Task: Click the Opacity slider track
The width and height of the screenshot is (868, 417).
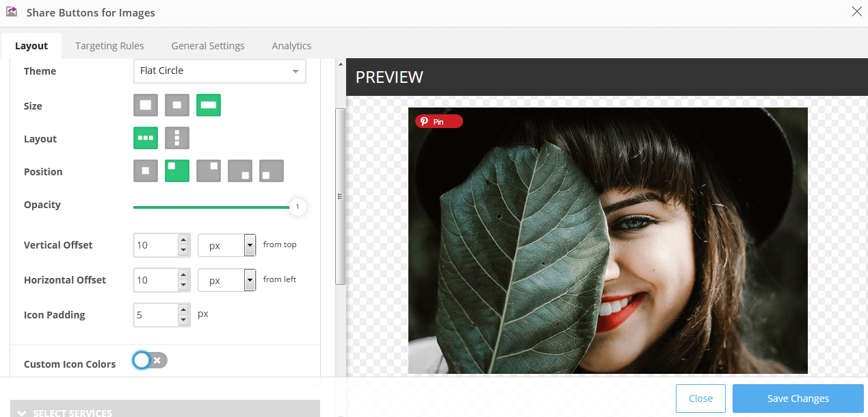Action: coord(212,207)
